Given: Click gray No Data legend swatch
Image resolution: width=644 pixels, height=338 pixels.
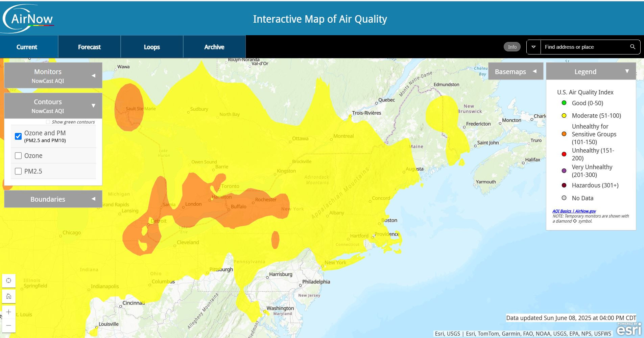Looking at the screenshot, I should (564, 198).
